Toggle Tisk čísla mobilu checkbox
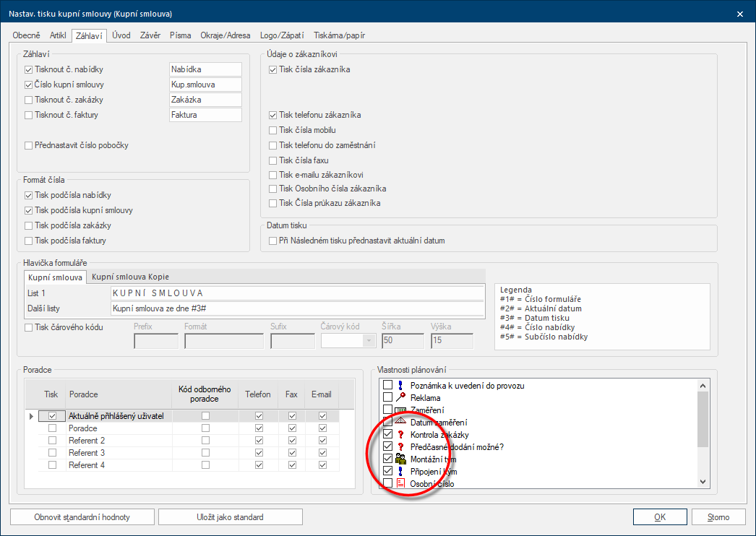Screen dimensions: 756x536 tap(273, 130)
